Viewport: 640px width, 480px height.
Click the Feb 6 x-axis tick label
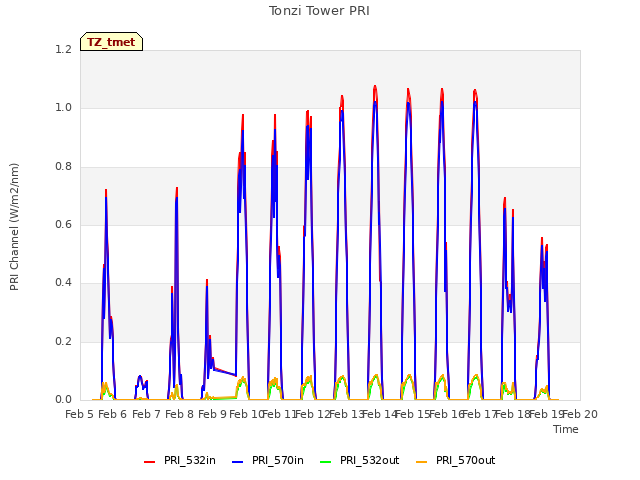(x=113, y=414)
